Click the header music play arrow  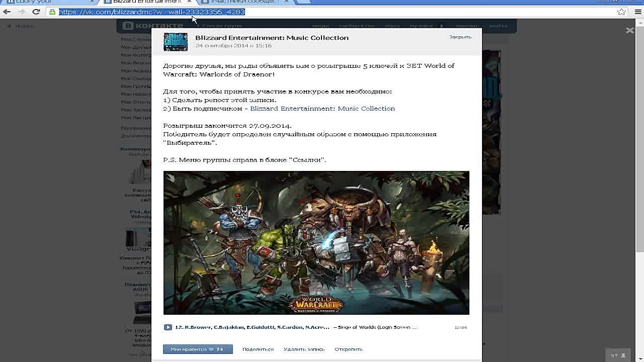click(x=442, y=26)
